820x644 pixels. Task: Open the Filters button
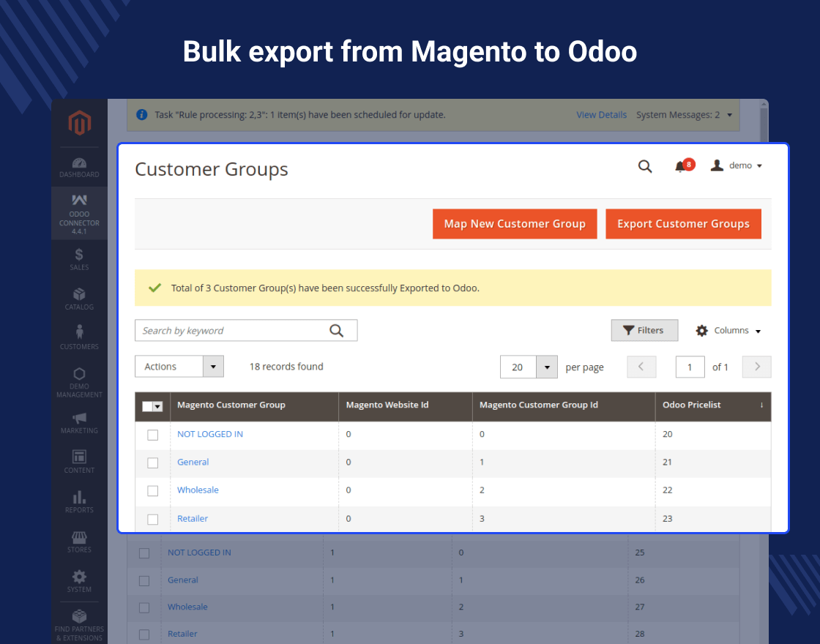(644, 330)
